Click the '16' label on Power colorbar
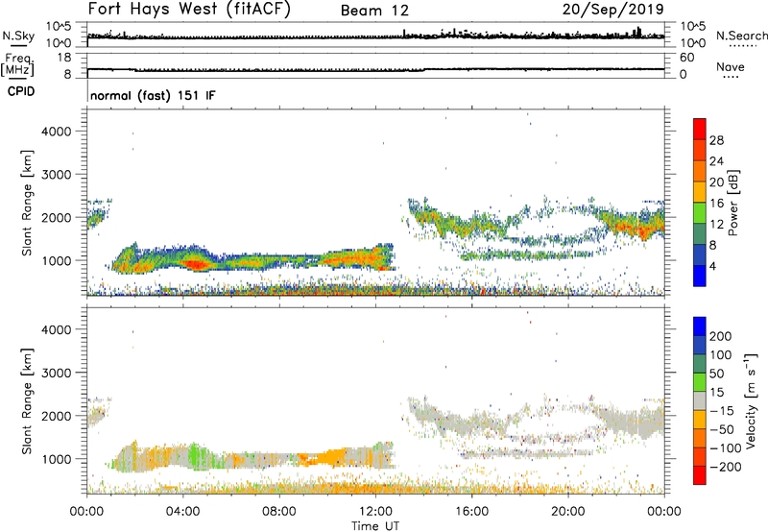768x532 pixels. (716, 204)
